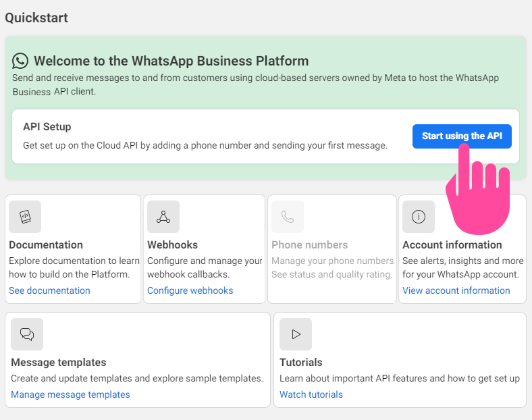Click the WhatsApp logo icon
The width and height of the screenshot is (532, 420).
(20, 61)
